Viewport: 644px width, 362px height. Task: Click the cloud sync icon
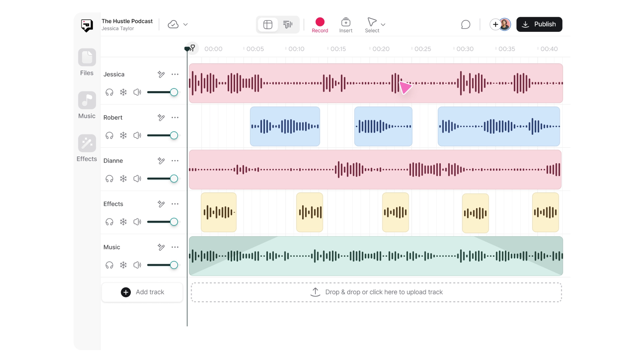[173, 24]
